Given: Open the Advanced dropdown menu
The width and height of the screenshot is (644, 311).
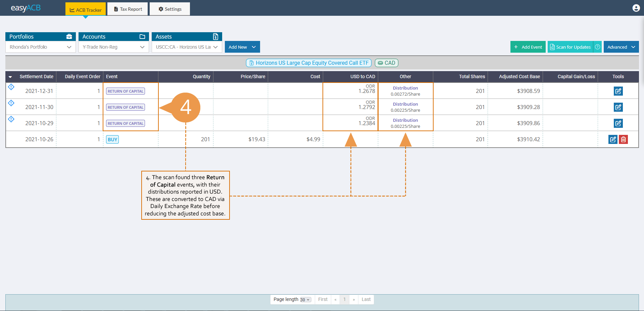Looking at the screenshot, I should [621, 47].
